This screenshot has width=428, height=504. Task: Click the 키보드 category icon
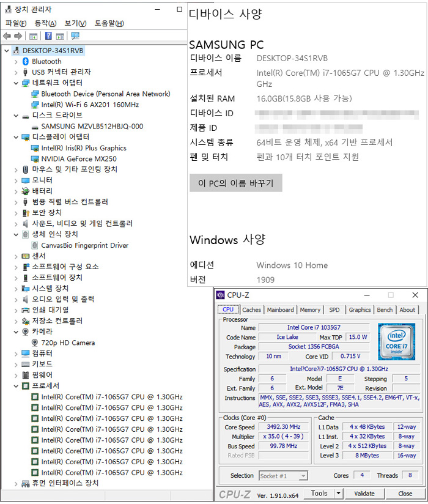click(x=26, y=364)
